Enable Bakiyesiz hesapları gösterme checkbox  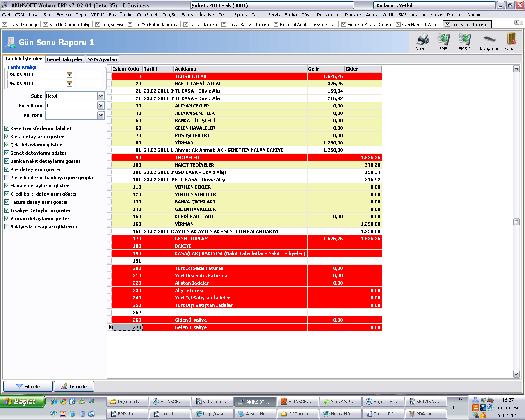(x=7, y=227)
